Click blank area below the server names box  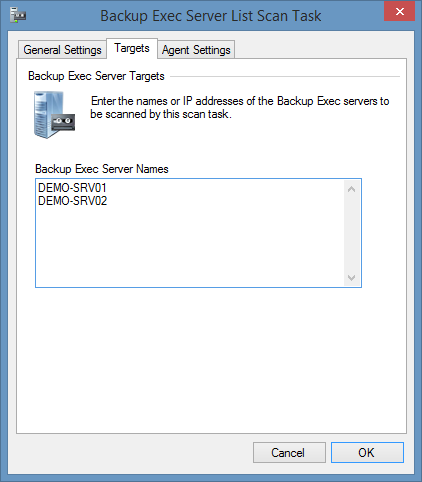click(211, 360)
